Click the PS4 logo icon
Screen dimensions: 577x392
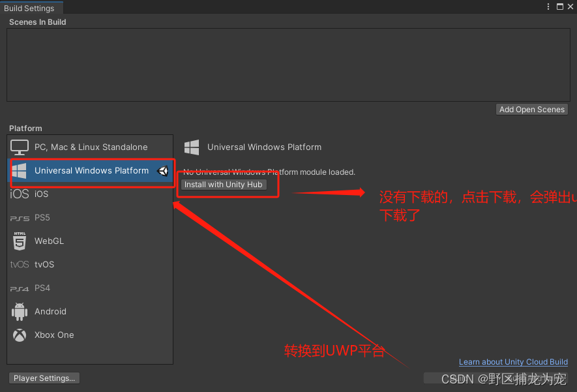tap(20, 289)
